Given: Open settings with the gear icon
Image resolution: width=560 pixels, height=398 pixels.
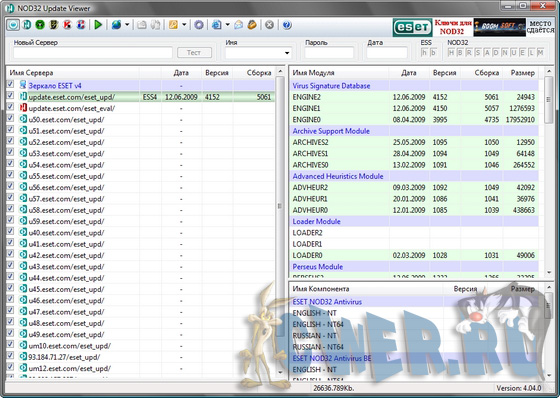Looking at the screenshot, I should coord(199,25).
